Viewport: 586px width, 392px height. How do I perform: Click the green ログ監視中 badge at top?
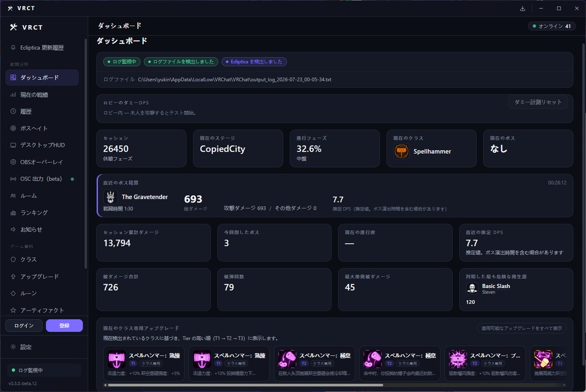coord(122,62)
